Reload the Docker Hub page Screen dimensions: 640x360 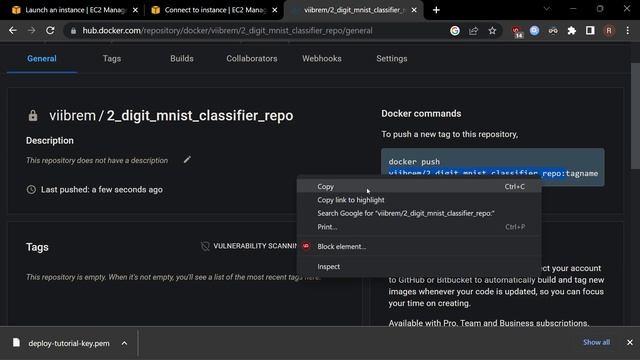tap(50, 31)
